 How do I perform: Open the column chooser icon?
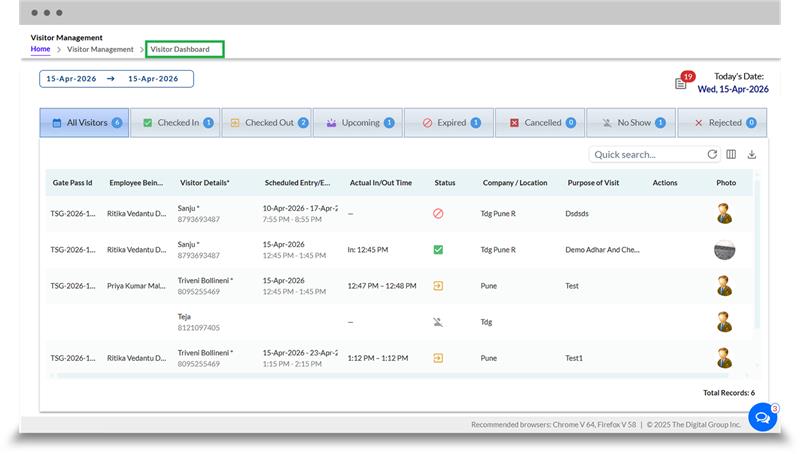[731, 155]
